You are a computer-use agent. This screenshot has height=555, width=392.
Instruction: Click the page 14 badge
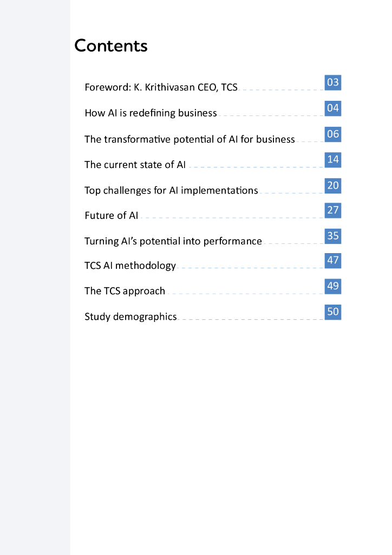[x=333, y=159]
